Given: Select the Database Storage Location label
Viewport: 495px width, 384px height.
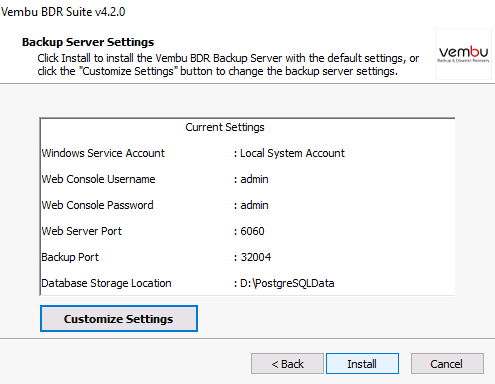Looking at the screenshot, I should point(106,283).
